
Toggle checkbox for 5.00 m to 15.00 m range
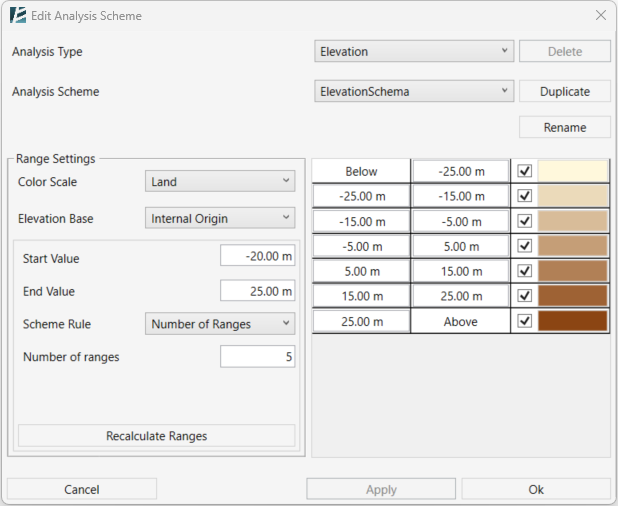pos(524,271)
